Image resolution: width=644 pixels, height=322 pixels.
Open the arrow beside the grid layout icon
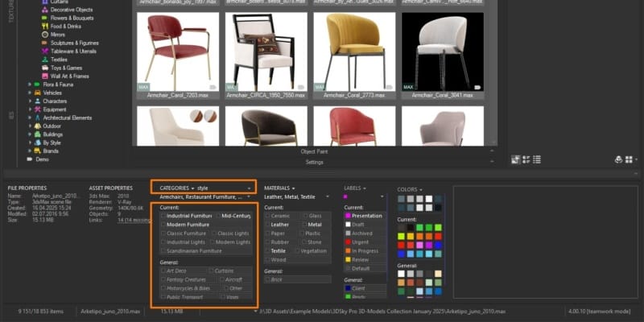pos(636,159)
